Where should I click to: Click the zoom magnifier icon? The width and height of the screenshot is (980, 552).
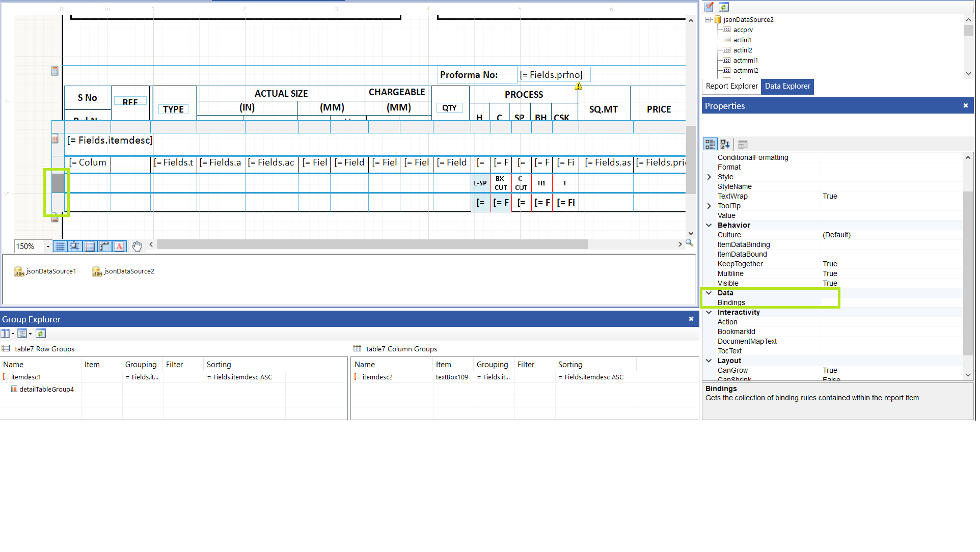coord(689,243)
